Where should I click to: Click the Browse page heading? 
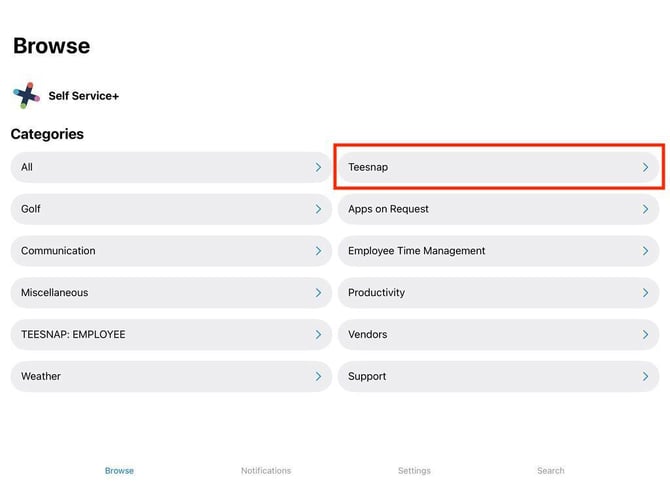point(52,46)
